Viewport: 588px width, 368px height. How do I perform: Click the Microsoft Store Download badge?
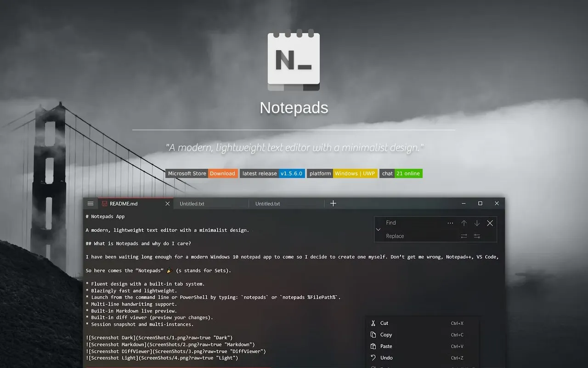[x=202, y=173]
